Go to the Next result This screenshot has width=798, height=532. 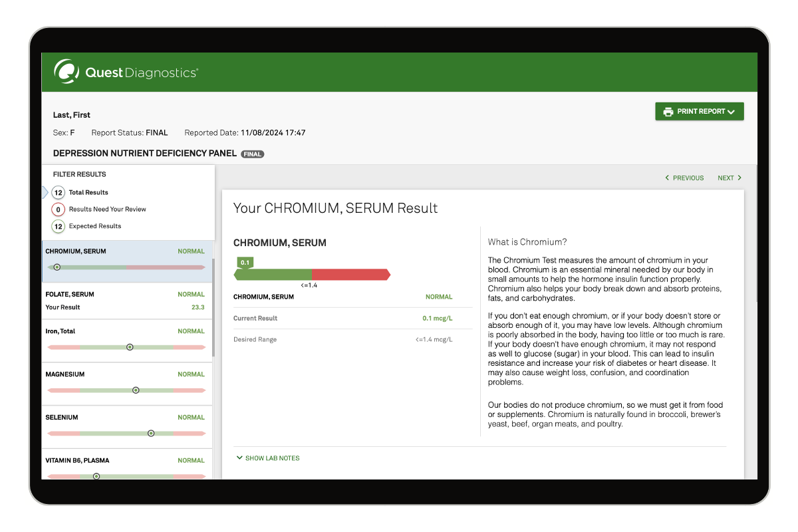pos(726,178)
